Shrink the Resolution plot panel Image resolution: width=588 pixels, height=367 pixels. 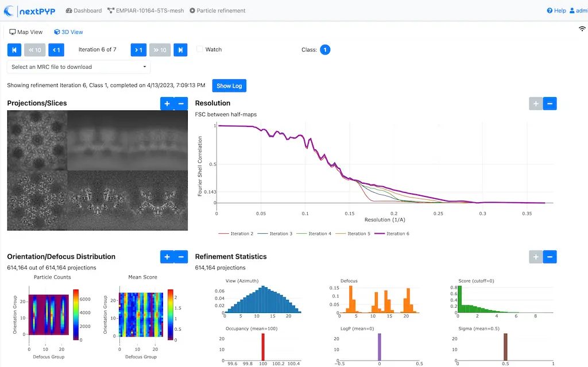550,103
